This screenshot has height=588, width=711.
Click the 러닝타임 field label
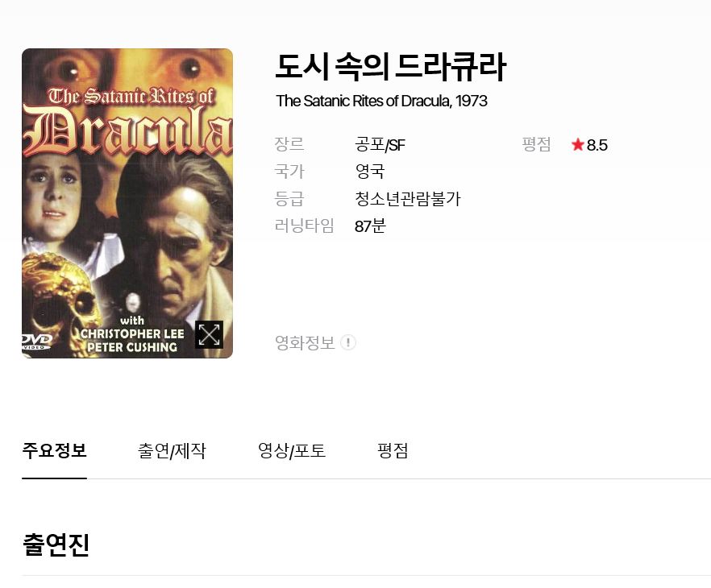pos(304,226)
